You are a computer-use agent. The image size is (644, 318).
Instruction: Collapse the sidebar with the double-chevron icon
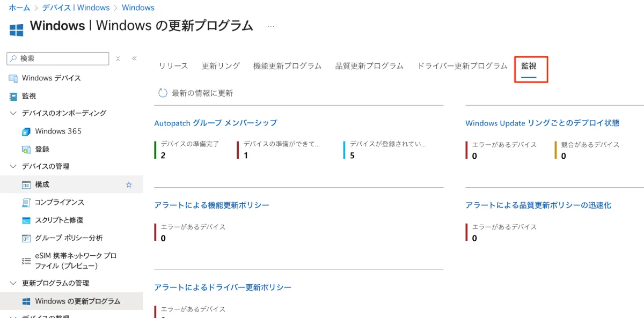pos(134,58)
